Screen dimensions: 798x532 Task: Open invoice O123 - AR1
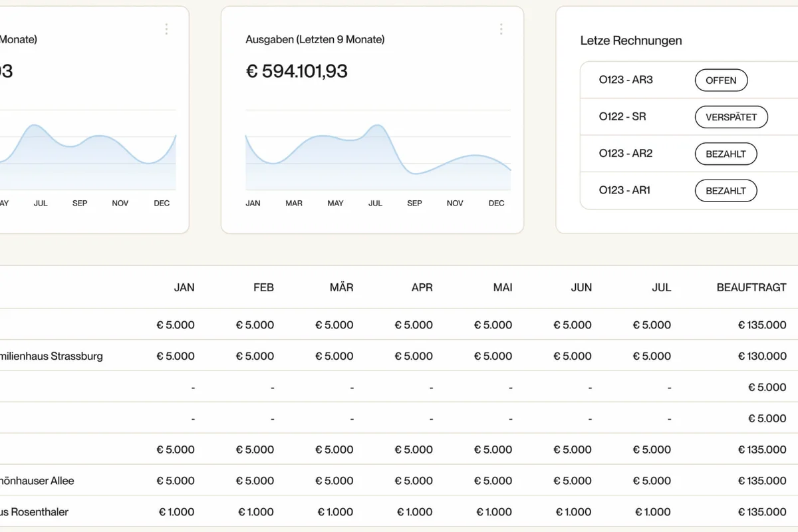click(x=624, y=190)
